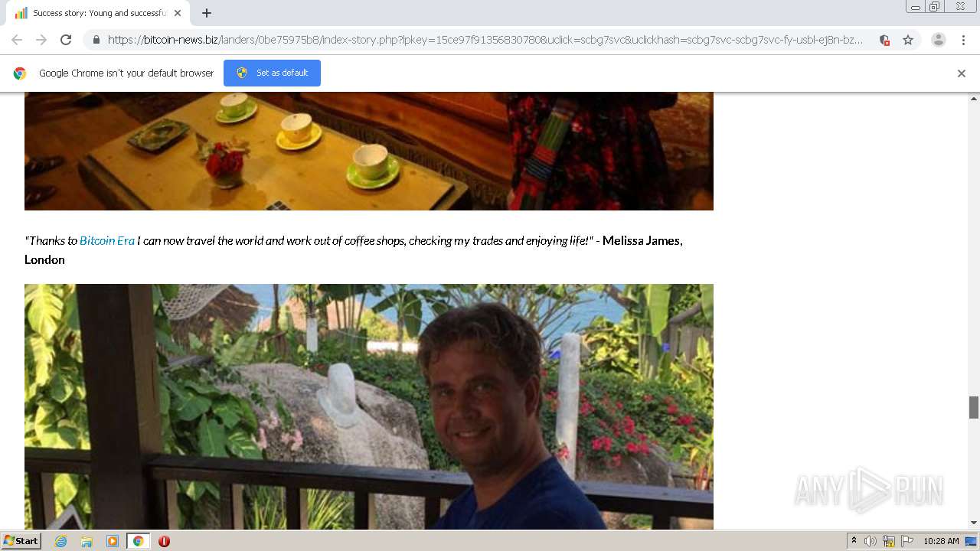Go back using the browser back arrow
The width and height of the screenshot is (980, 551).
pyautogui.click(x=17, y=40)
